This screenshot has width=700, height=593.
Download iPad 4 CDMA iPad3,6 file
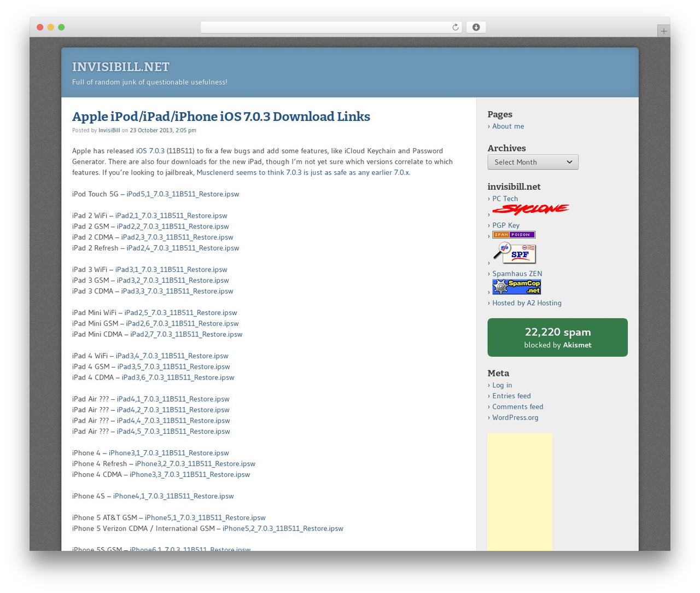[x=178, y=377]
